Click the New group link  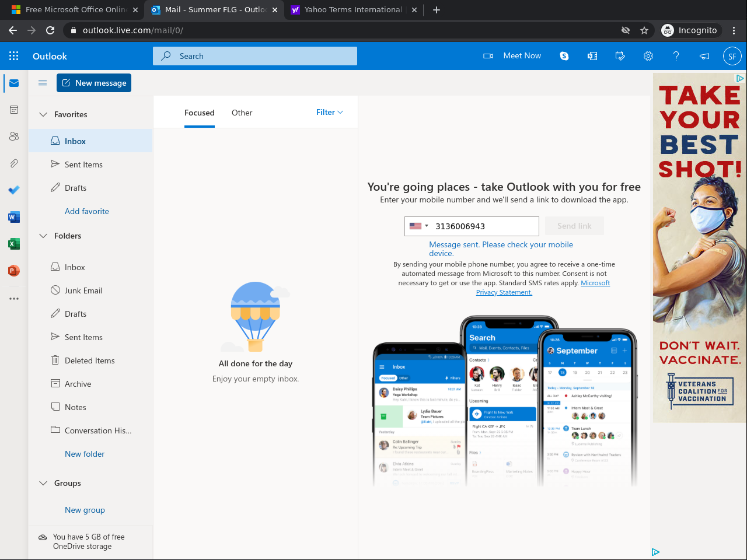pyautogui.click(x=85, y=510)
